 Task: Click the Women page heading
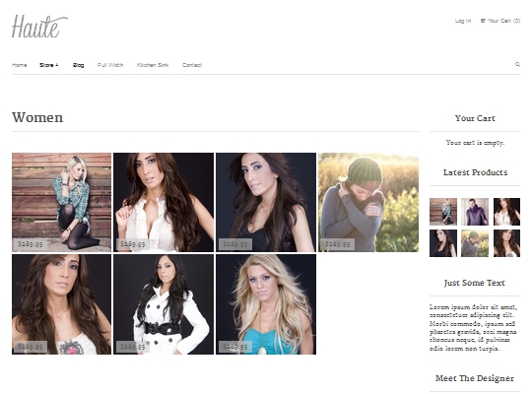(37, 118)
